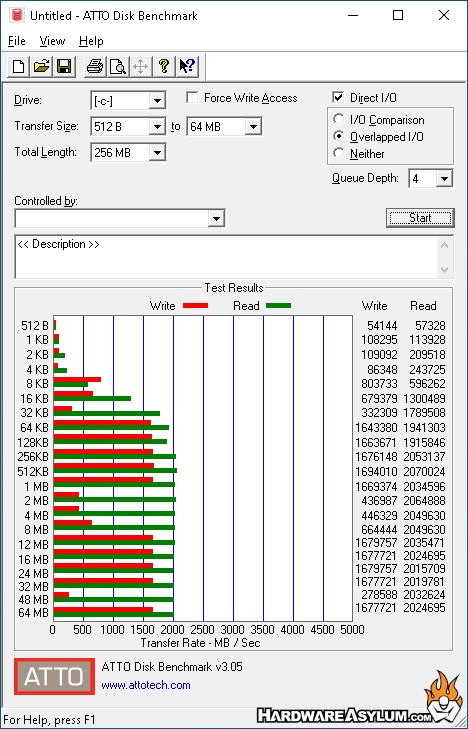Open the Queue Depth dropdown
The width and height of the screenshot is (468, 729).
(x=444, y=179)
